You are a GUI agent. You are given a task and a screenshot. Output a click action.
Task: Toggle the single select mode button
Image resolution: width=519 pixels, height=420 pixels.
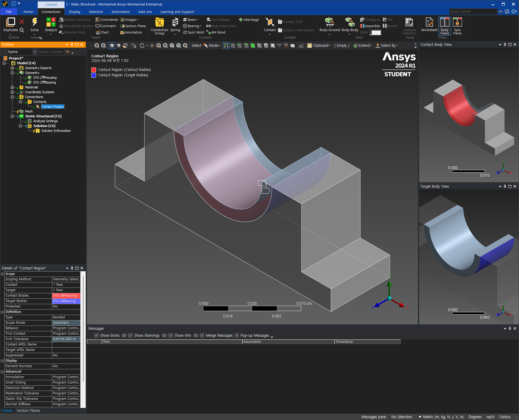click(x=226, y=46)
